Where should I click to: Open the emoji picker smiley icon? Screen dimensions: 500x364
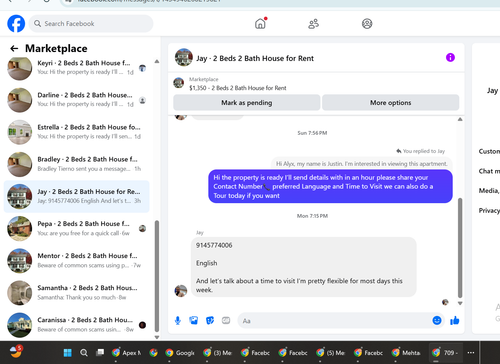click(x=437, y=320)
